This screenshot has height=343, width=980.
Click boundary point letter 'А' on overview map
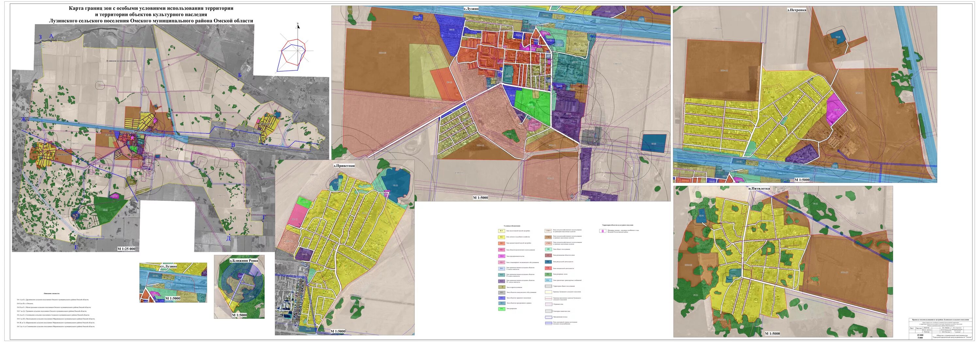(x=52, y=36)
